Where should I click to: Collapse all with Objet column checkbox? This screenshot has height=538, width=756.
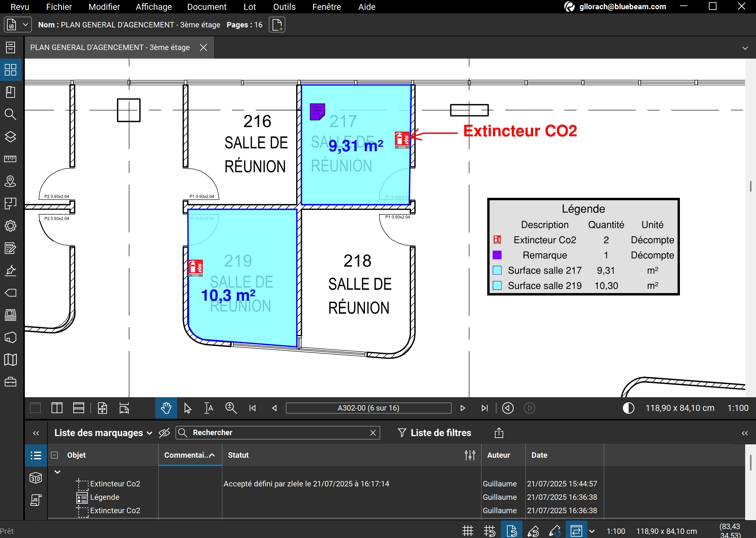54,455
